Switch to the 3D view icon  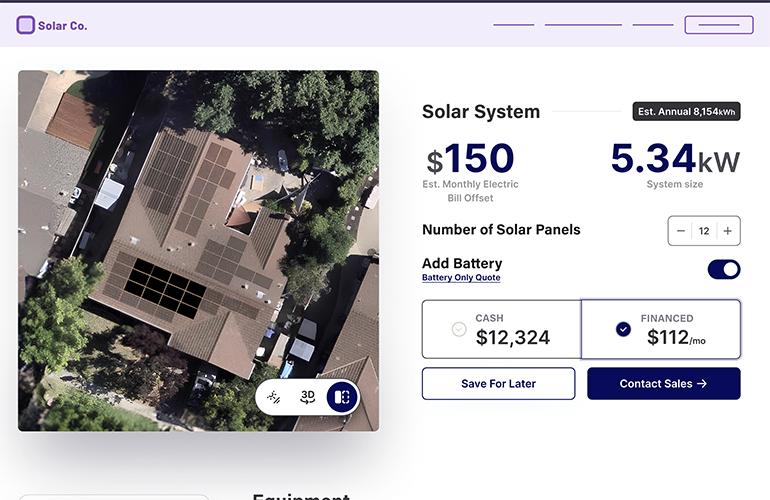tap(307, 396)
